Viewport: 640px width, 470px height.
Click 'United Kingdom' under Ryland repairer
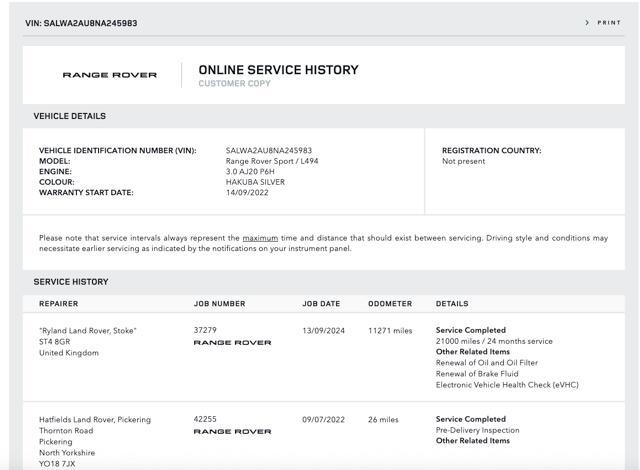click(69, 352)
